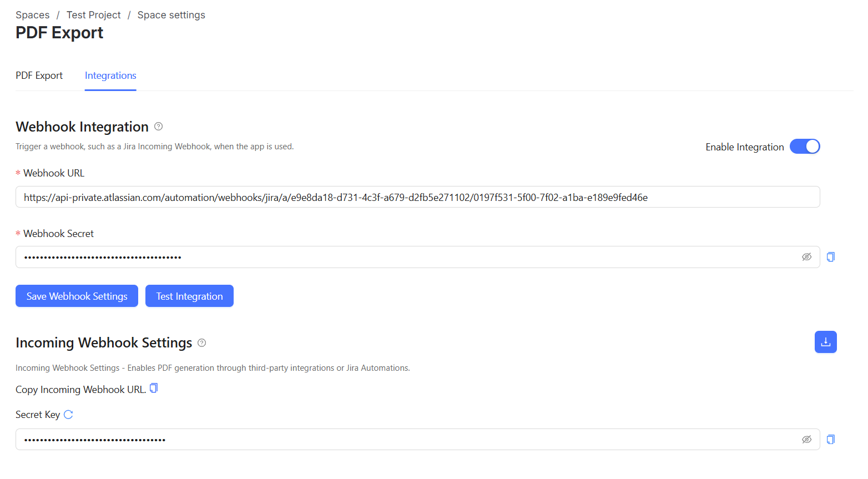This screenshot has width=868, height=479.
Task: Go to Test Project breadcrumb
Action: (93, 15)
